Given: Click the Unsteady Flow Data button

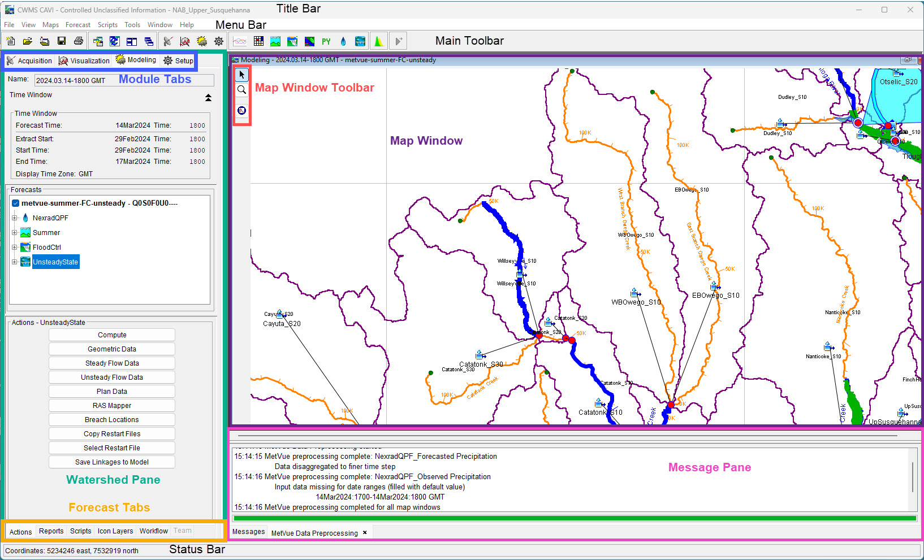Looking at the screenshot, I should click(x=112, y=377).
